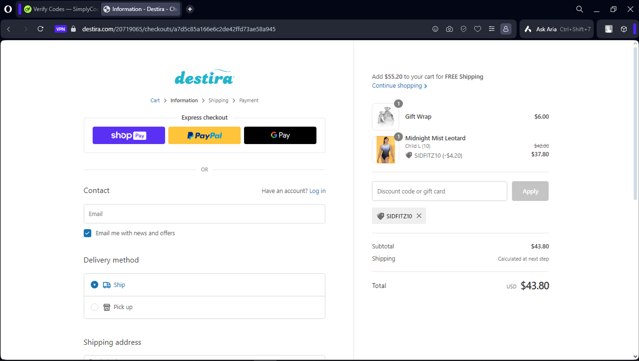
Task: Click the tab search magnifier icon
Action: 579,9
